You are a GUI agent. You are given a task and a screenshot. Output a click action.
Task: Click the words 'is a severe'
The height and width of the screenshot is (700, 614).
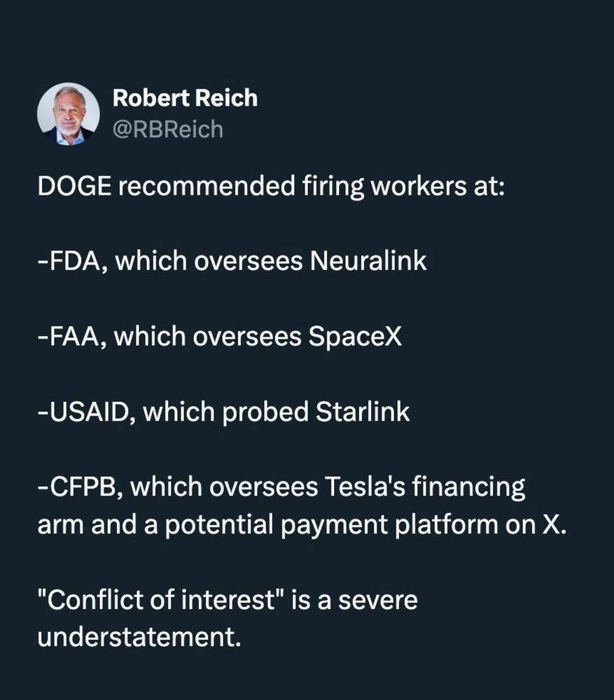tap(354, 599)
